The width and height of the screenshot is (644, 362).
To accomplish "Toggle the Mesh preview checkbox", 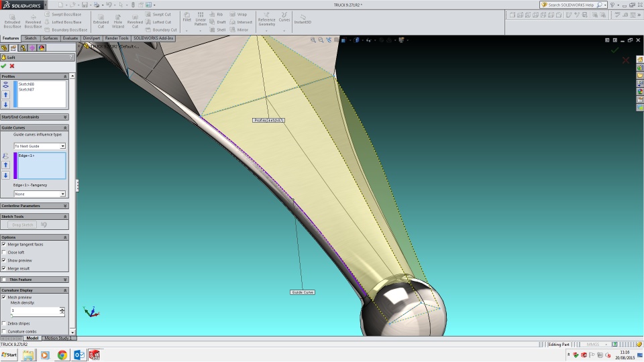I will pyautogui.click(x=4, y=297).
